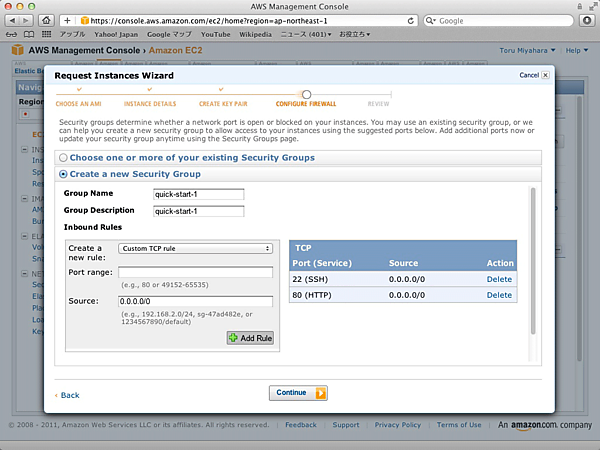
Task: Add bookmark with the plus button
Action: coord(67,20)
